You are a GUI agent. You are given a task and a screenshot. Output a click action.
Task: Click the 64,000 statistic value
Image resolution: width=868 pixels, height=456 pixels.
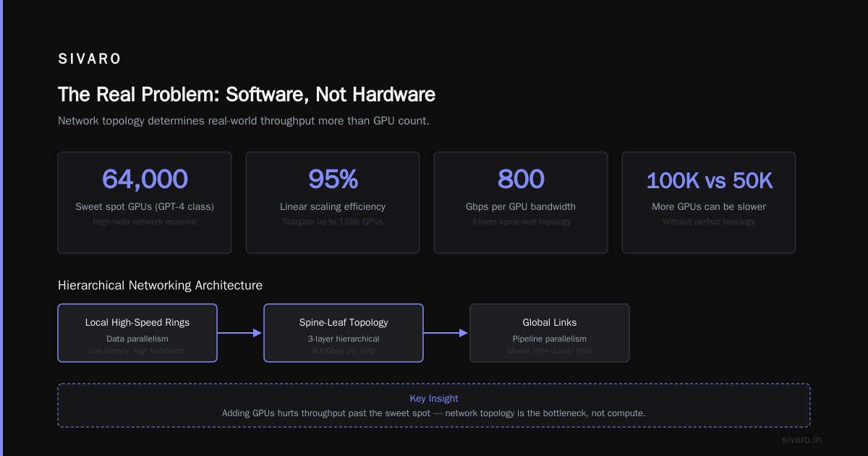click(145, 179)
